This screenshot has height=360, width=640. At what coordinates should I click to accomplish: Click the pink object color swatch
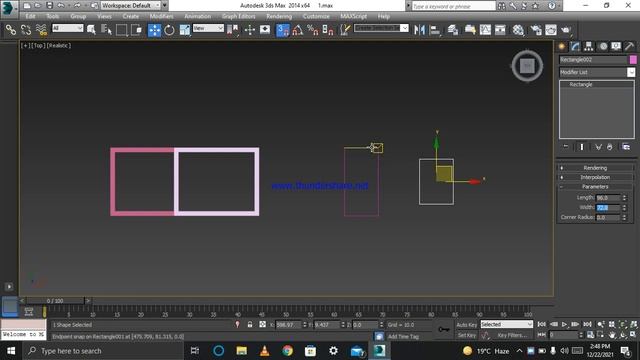pos(633,60)
